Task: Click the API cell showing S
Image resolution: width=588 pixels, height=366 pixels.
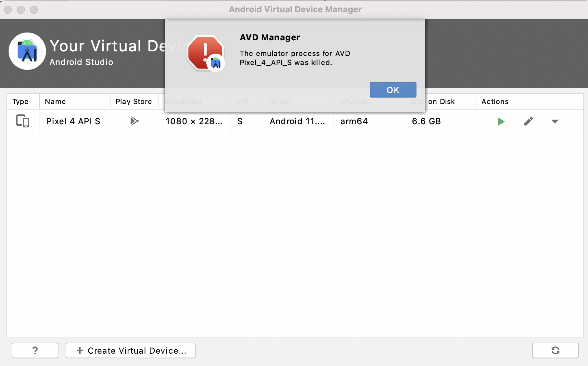Action: [246, 121]
